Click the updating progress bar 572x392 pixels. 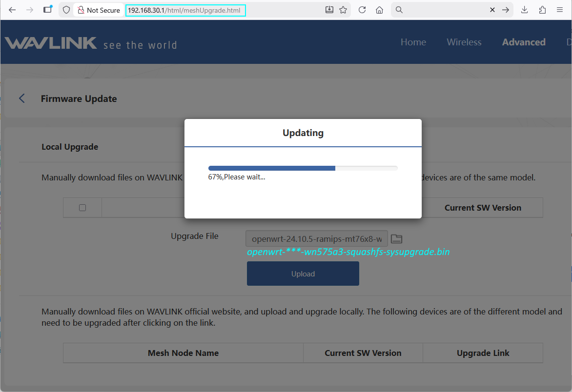coord(303,168)
